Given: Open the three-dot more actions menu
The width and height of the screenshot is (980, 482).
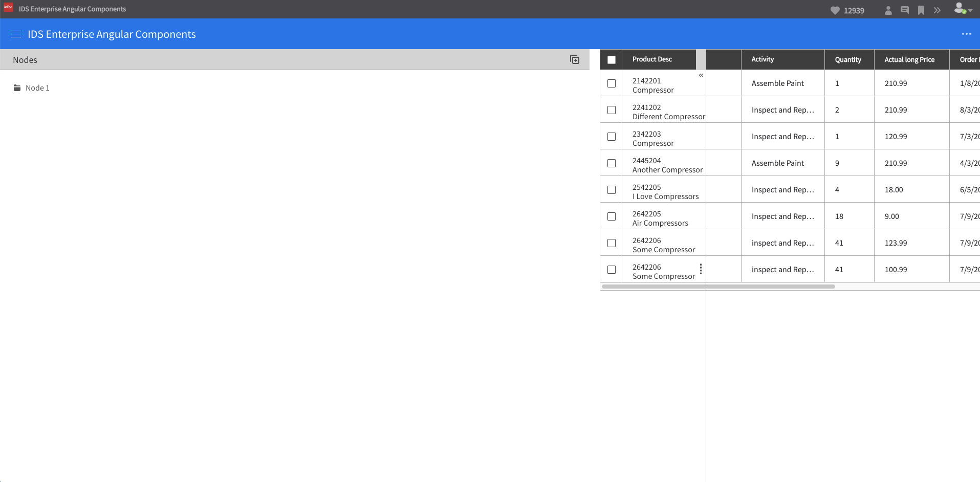Looking at the screenshot, I should 966,34.
